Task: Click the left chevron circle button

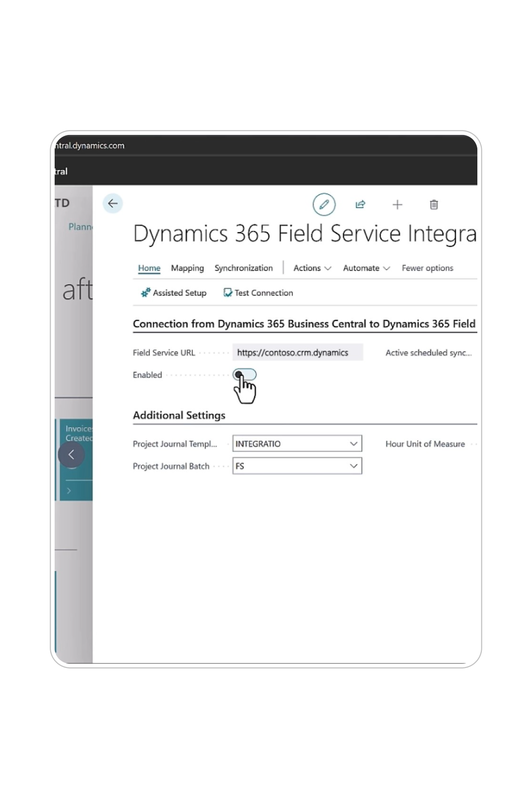Action: tap(71, 454)
